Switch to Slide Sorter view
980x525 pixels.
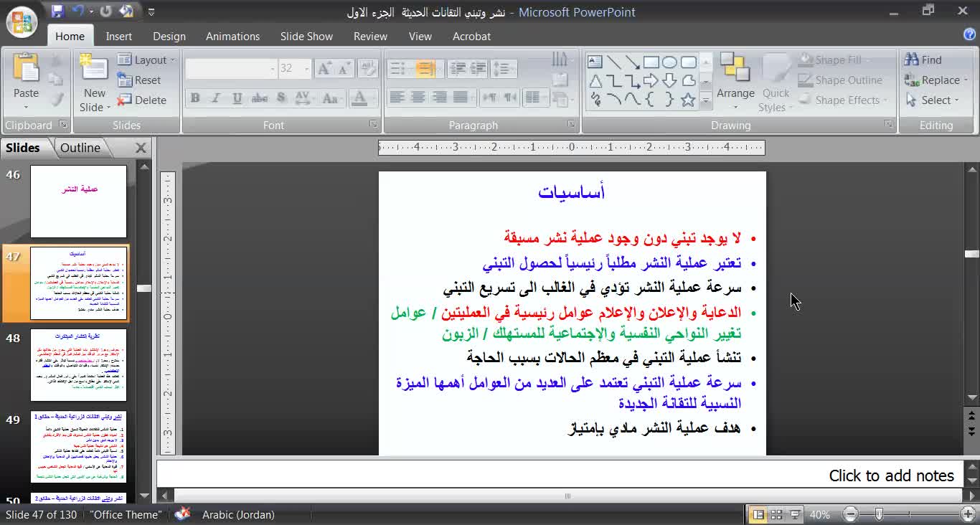(776, 514)
